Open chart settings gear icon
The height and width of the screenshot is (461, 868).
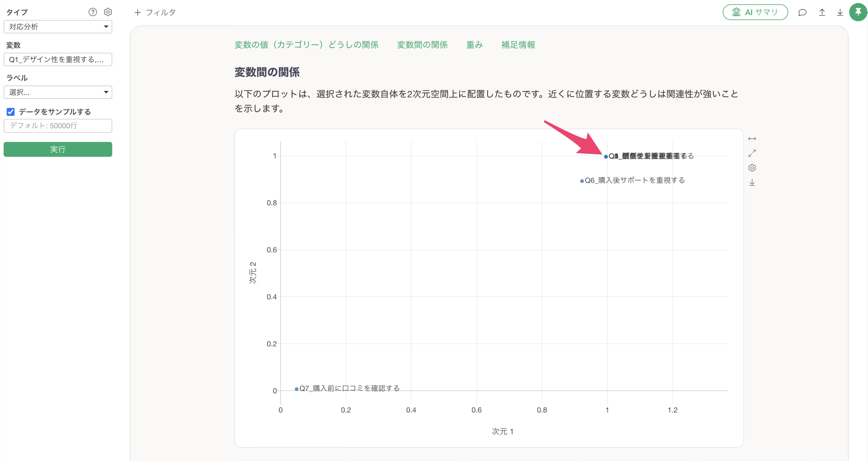[752, 168]
